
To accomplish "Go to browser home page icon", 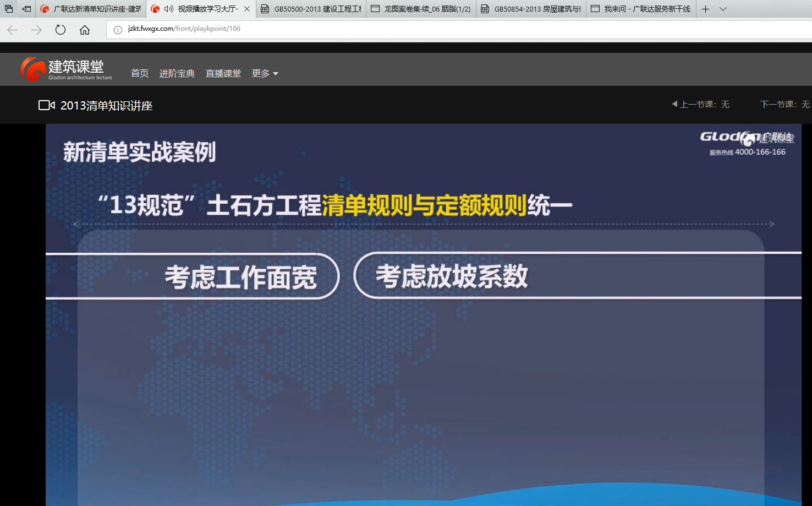I will 85,30.
